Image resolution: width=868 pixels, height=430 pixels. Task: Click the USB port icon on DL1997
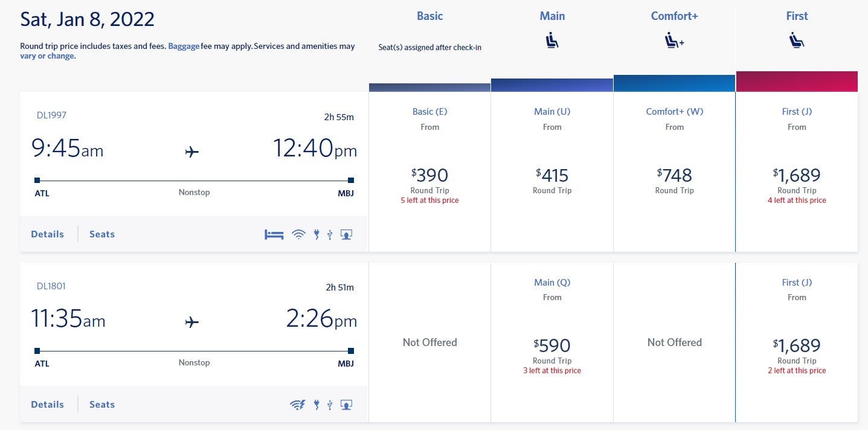click(x=330, y=234)
